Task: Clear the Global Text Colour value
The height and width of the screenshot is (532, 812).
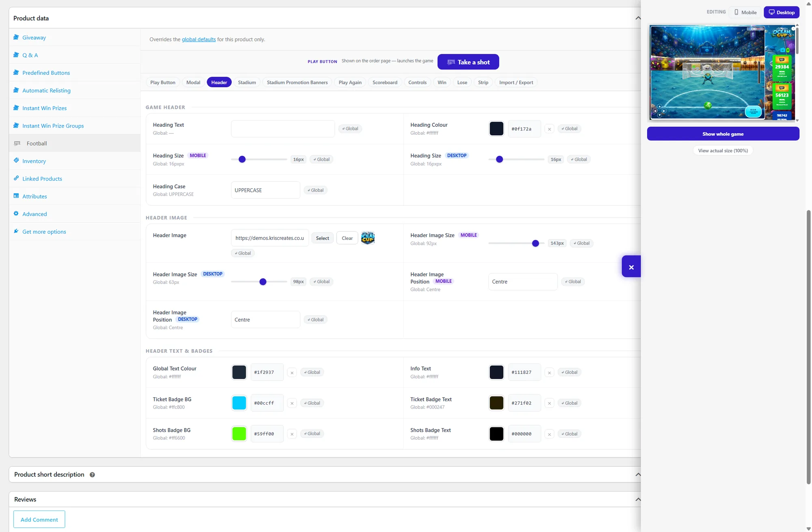Action: (x=292, y=373)
